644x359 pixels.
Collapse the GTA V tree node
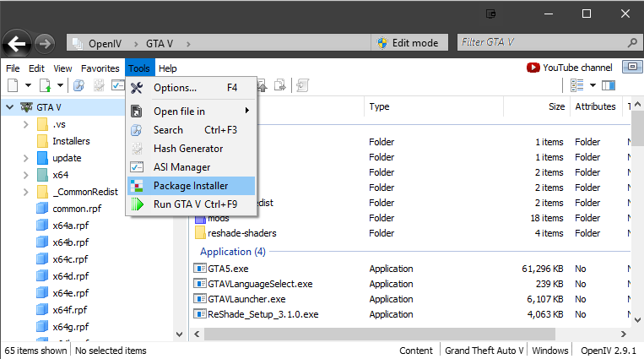10,107
